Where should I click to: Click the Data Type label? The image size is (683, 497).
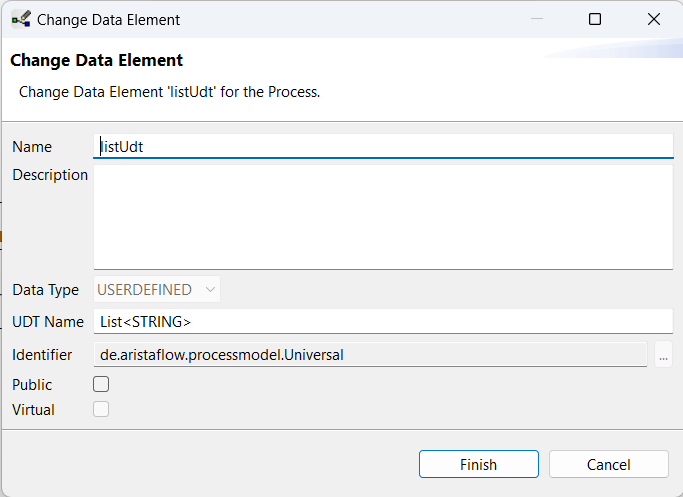pyautogui.click(x=45, y=290)
